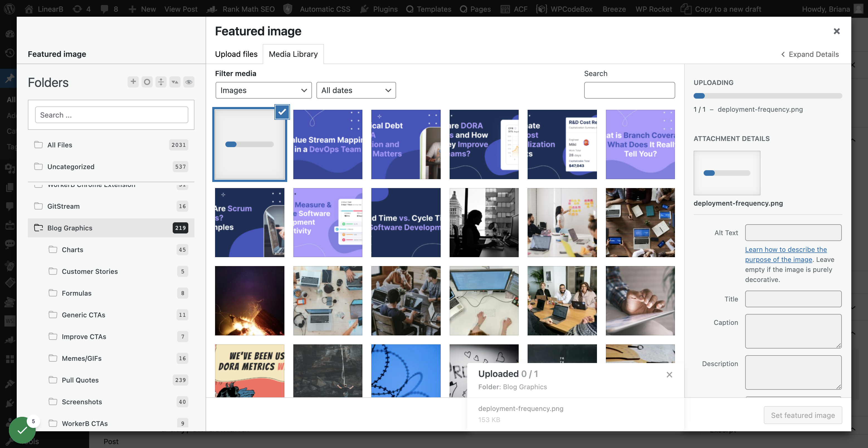Open the All dates dropdown

[x=356, y=90]
